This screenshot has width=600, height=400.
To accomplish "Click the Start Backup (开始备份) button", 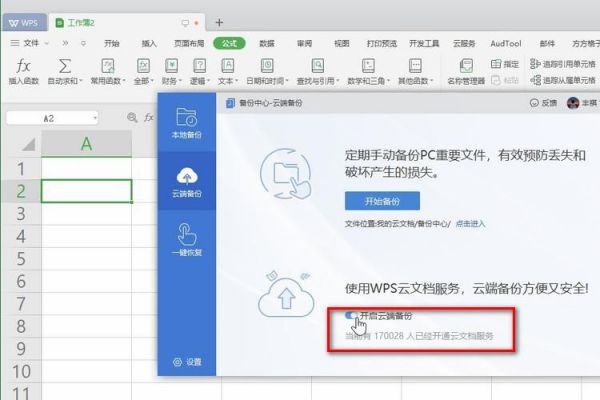I will pyautogui.click(x=382, y=201).
